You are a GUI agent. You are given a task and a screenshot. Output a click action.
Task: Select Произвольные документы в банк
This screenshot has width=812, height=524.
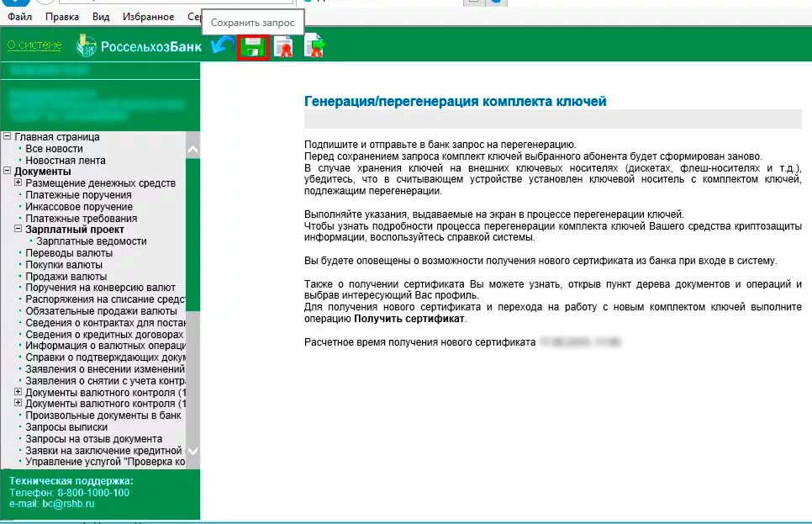tap(103, 415)
